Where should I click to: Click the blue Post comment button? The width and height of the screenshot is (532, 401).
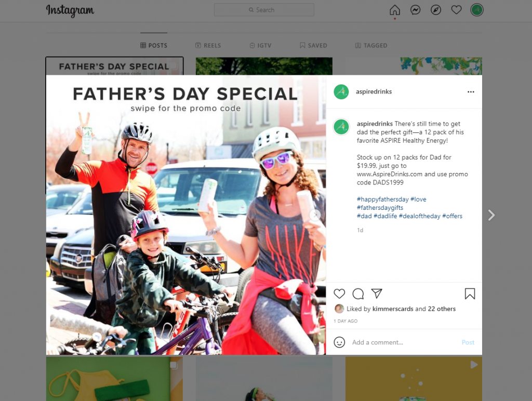(468, 342)
